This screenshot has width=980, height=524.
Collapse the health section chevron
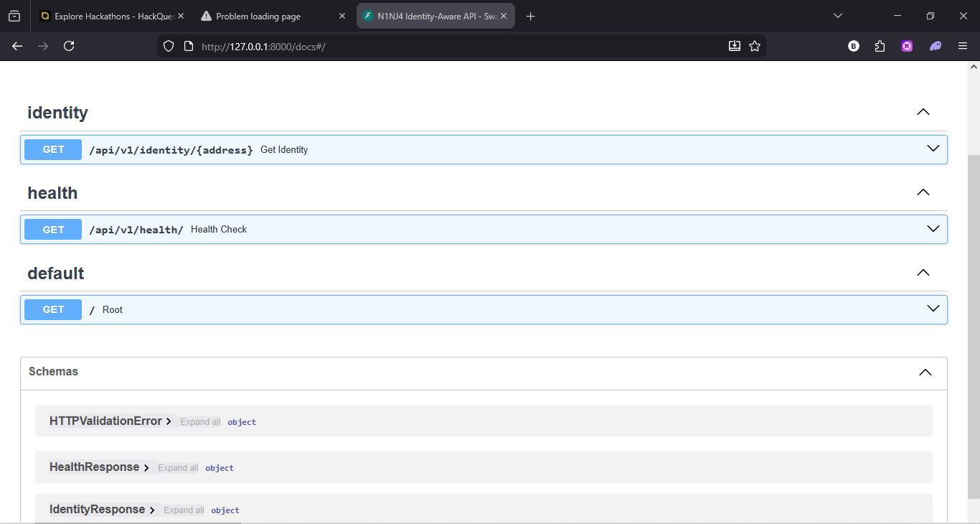coord(923,192)
